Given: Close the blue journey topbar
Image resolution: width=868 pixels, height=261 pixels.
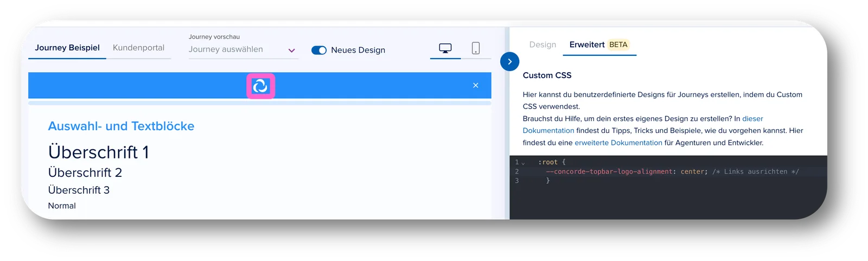Looking at the screenshot, I should 476,85.
